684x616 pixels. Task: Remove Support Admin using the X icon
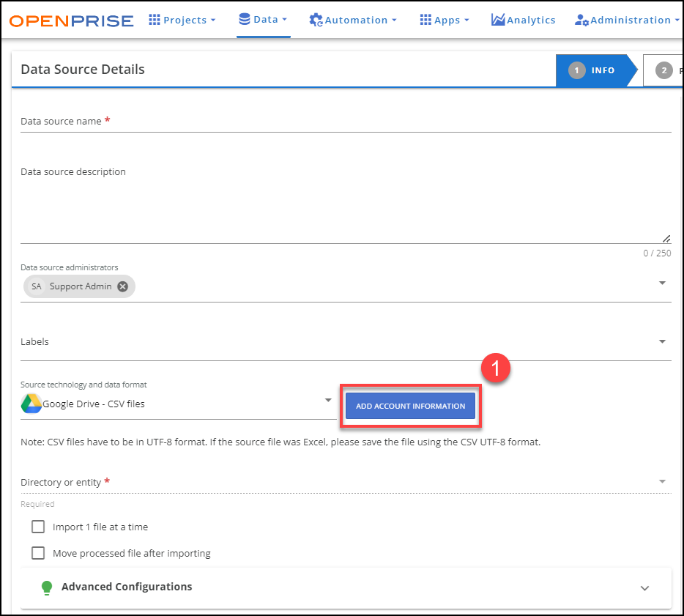tap(122, 286)
